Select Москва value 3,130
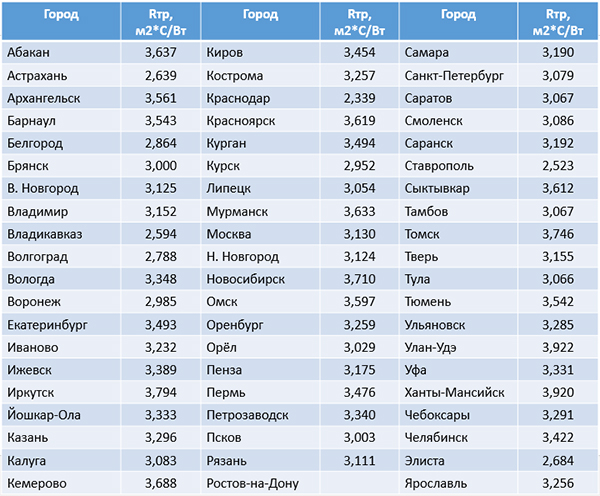Image resolution: width=600 pixels, height=496 pixels. 359,234
